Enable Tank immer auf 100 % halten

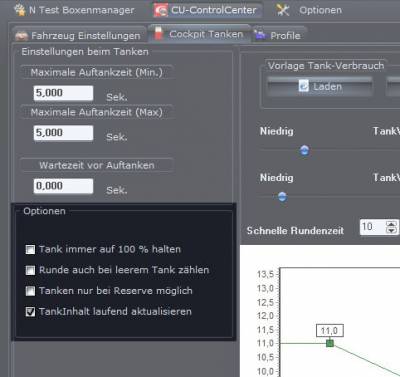coord(30,249)
